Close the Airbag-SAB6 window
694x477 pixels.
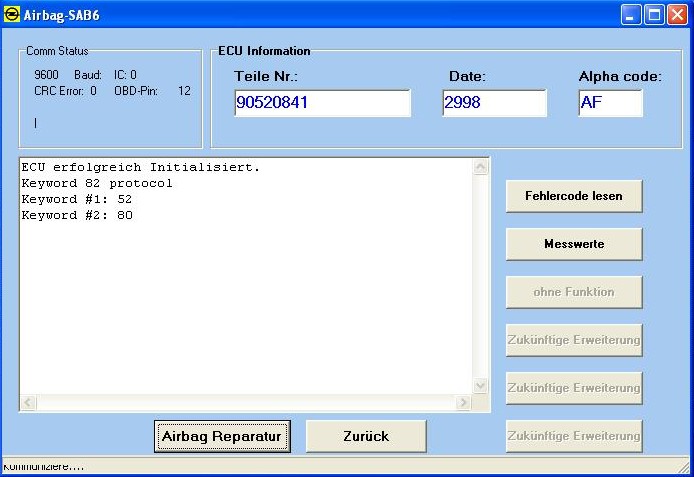[x=677, y=15]
